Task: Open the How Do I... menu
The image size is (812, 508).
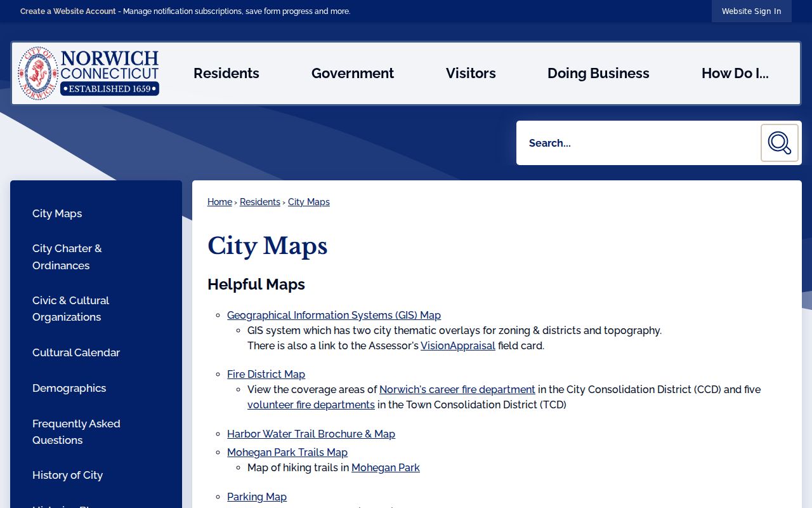Action: pos(735,73)
